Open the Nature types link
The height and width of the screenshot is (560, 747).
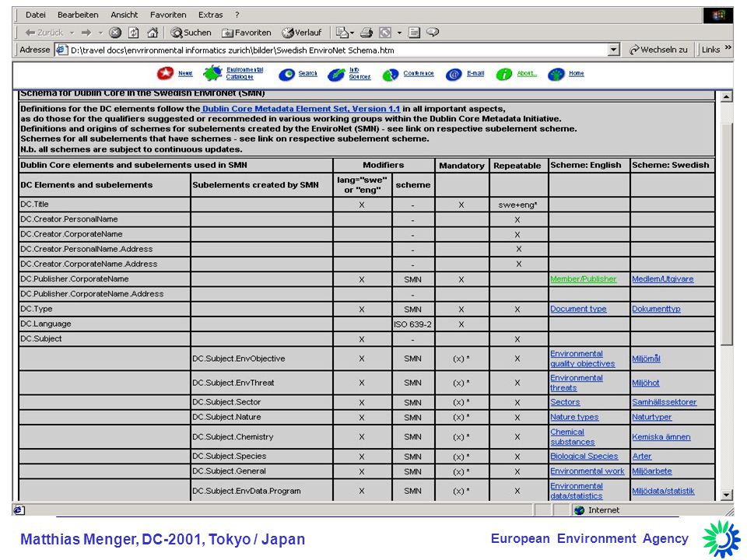click(574, 417)
